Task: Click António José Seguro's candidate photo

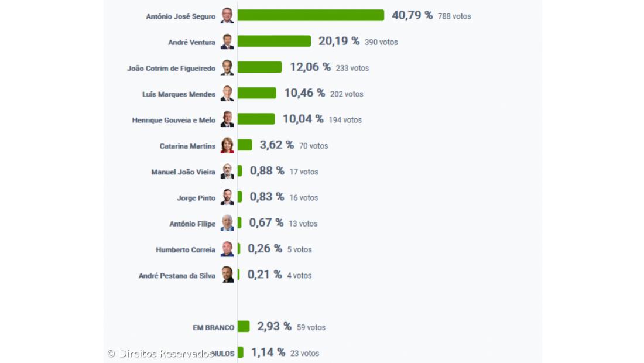Action: [x=227, y=16]
